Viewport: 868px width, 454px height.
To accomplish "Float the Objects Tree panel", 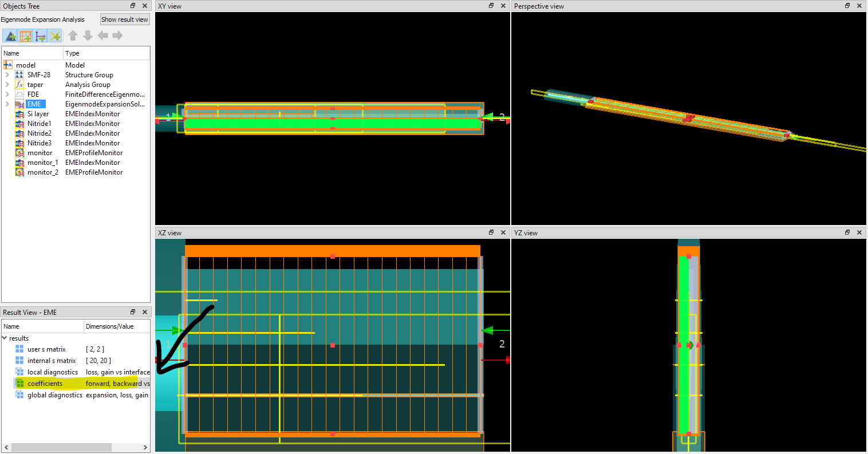I will pos(133,6).
